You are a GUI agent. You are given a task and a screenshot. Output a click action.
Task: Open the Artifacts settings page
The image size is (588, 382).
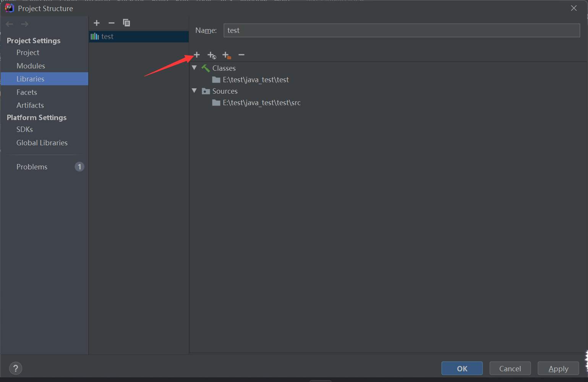[x=30, y=105]
